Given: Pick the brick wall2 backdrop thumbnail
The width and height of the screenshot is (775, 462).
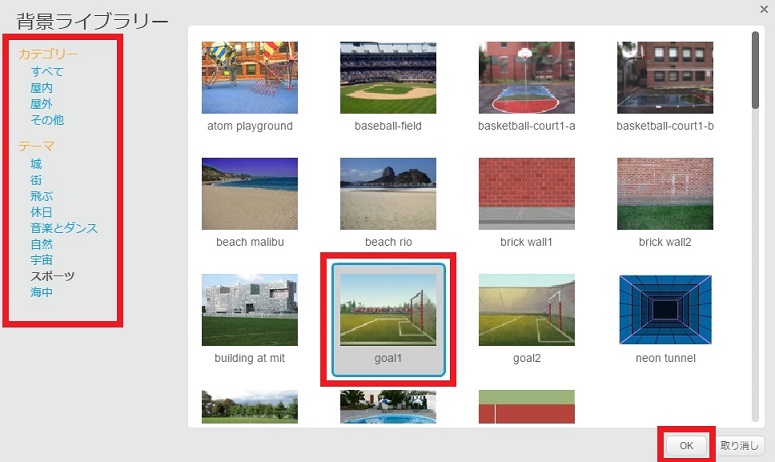Looking at the screenshot, I should click(x=665, y=194).
